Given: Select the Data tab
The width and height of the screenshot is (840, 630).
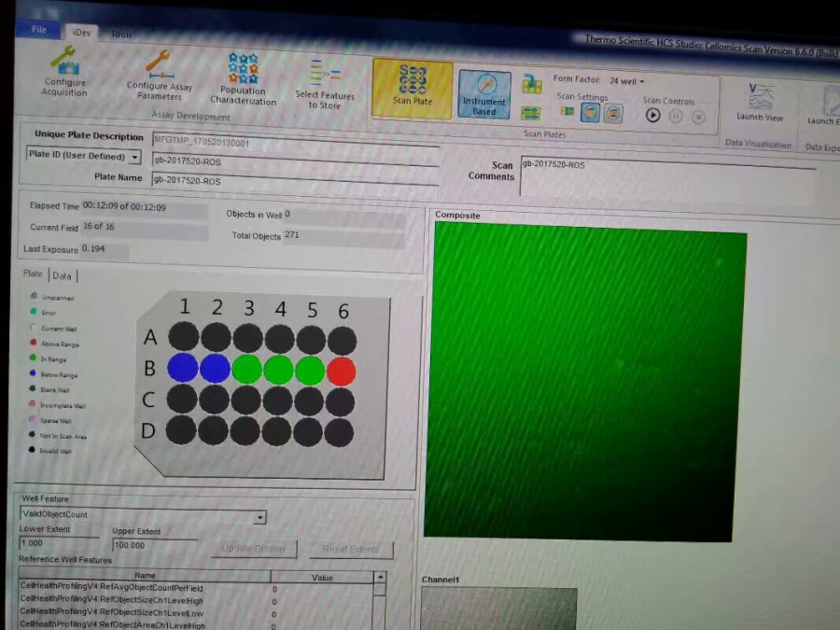Looking at the screenshot, I should click(x=63, y=276).
